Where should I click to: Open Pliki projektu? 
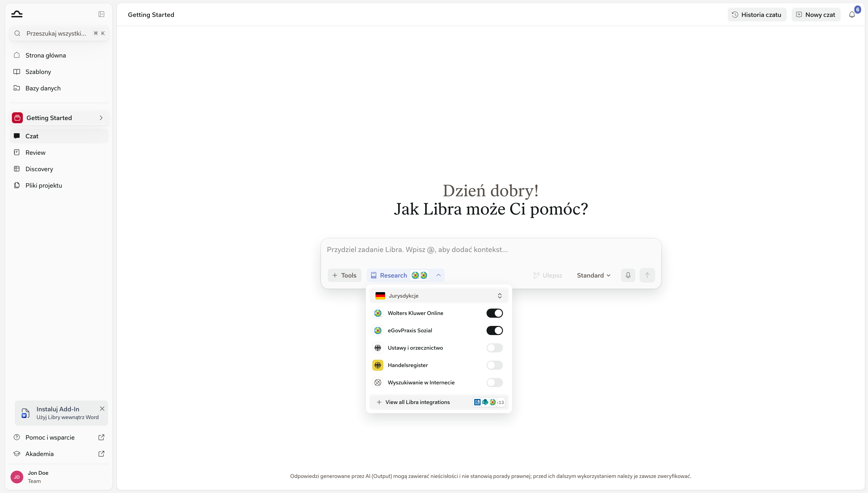pyautogui.click(x=59, y=185)
